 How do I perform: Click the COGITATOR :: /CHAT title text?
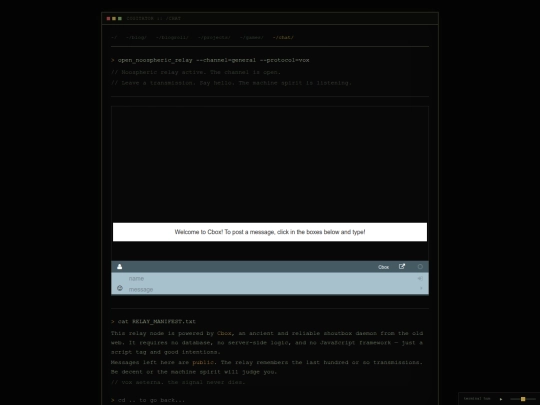pos(154,19)
